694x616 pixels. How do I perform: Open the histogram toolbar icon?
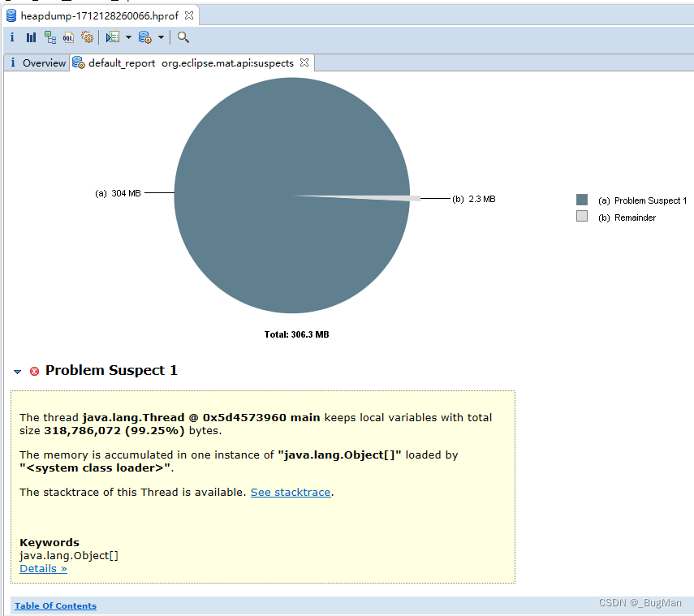pyautogui.click(x=31, y=37)
